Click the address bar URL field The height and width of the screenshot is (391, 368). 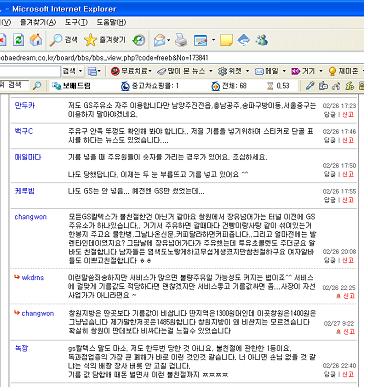(182, 58)
